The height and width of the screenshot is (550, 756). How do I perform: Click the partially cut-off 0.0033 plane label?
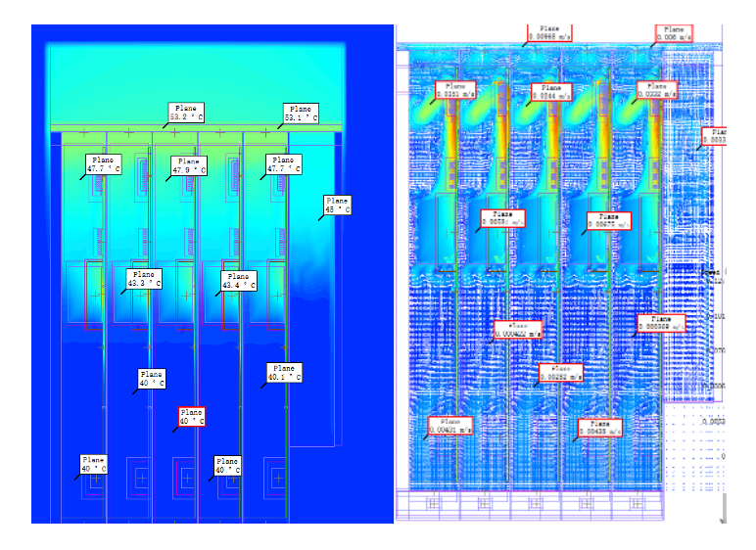point(716,136)
